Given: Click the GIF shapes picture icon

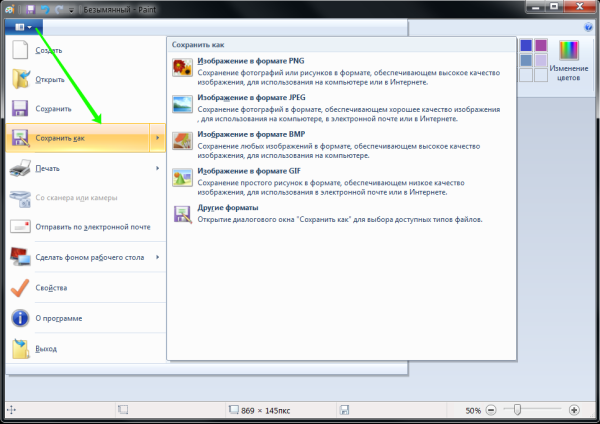Looking at the screenshot, I should coord(182,178).
